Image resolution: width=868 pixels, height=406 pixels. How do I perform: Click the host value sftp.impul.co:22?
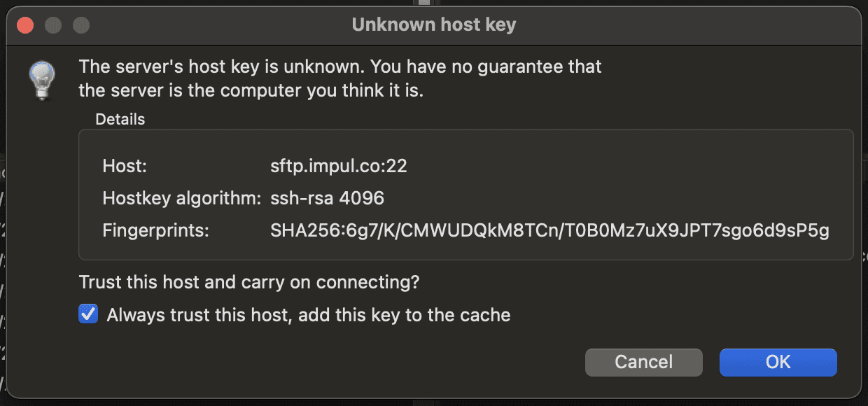point(339,167)
